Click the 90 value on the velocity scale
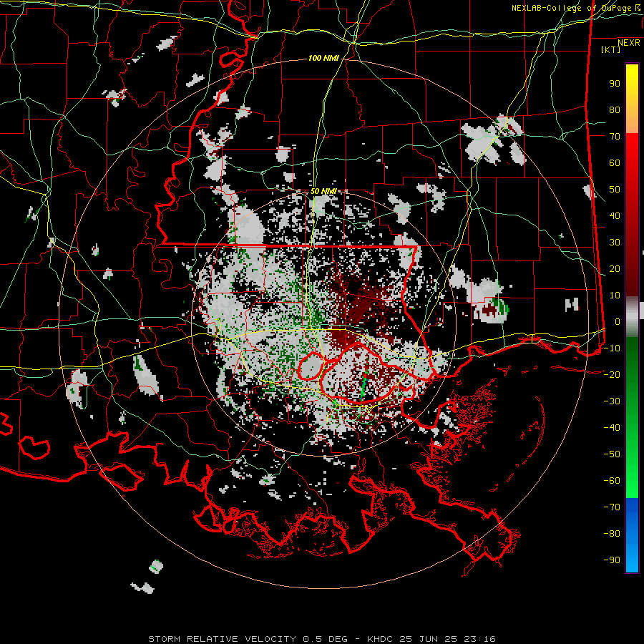This screenshot has height=644, width=644. coord(615,84)
